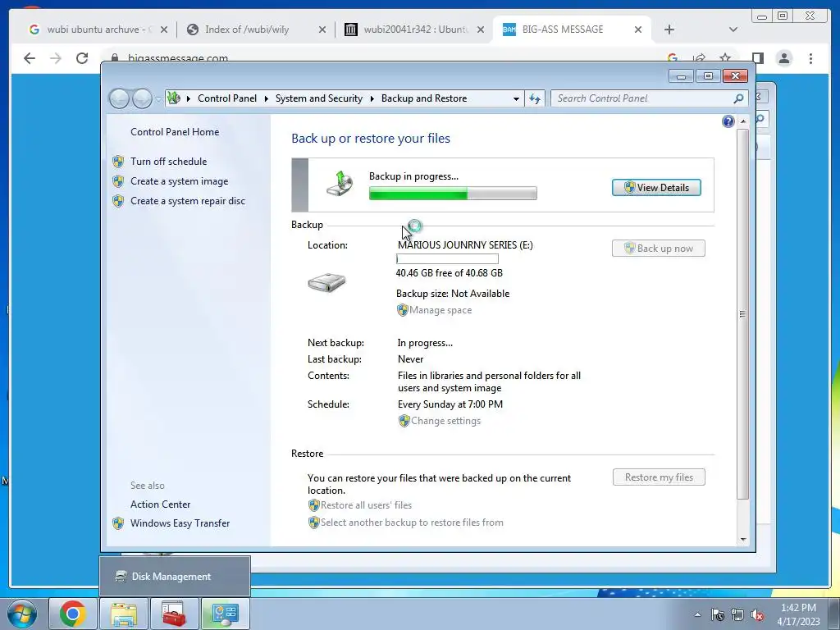Click the shield icon beside Create a system repair disc
This screenshot has height=630, width=840.
click(118, 201)
